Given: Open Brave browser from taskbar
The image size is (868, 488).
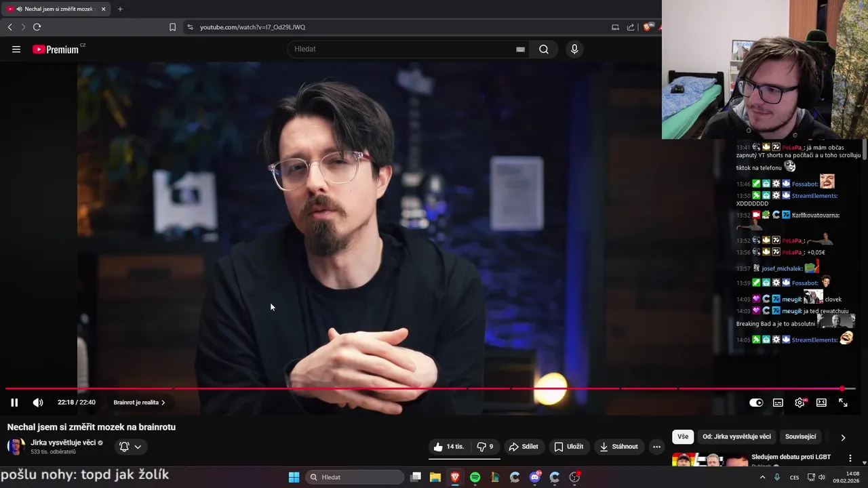Looking at the screenshot, I should 455,477.
